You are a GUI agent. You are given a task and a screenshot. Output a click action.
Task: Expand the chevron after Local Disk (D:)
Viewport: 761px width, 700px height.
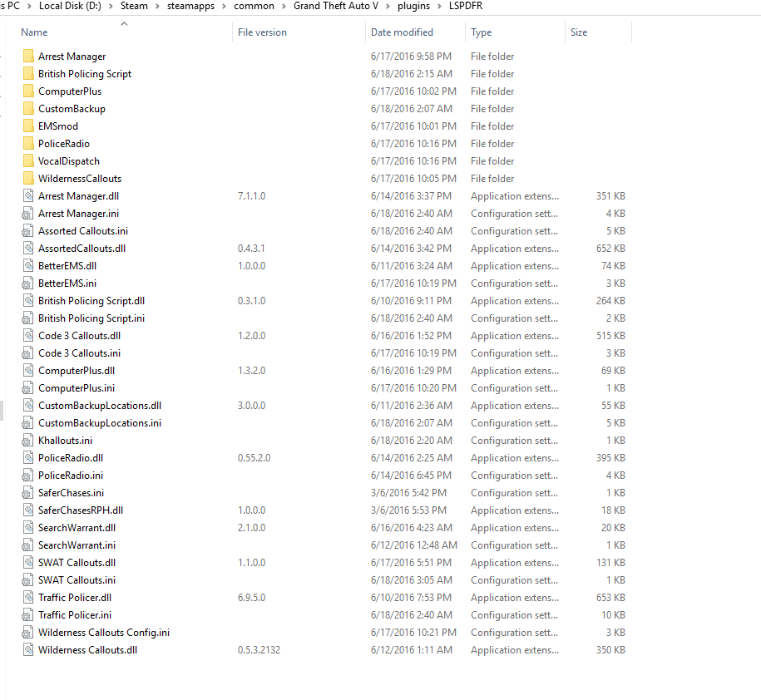coord(111,7)
